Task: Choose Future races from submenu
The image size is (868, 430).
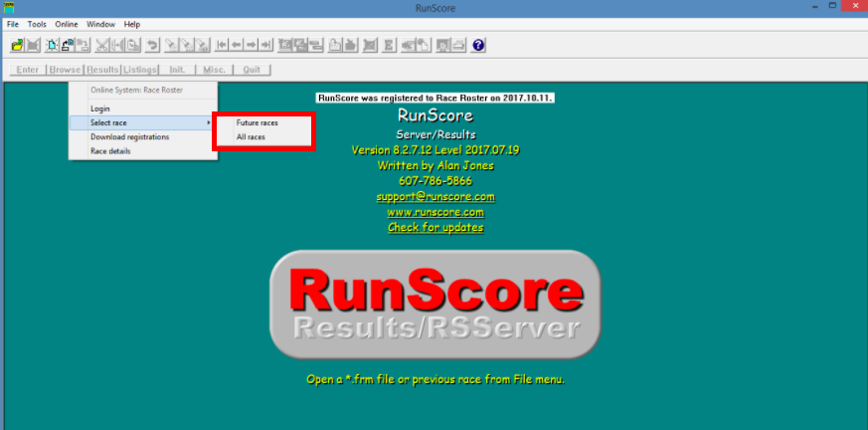Action: [x=257, y=122]
